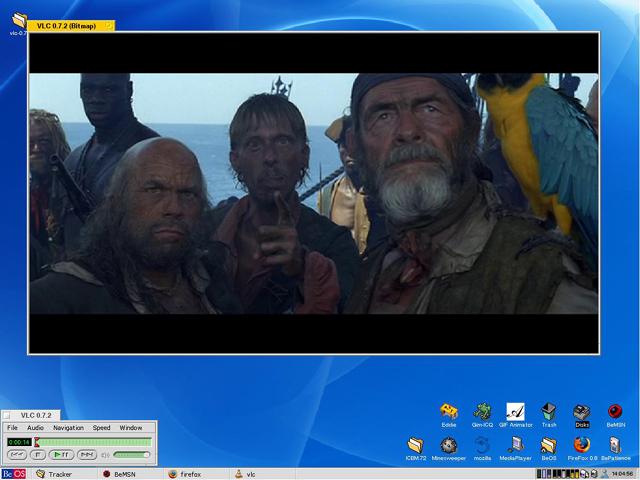Viewport: 640px width, 480px height.
Task: Click the VLC volume slider
Action: point(131,454)
